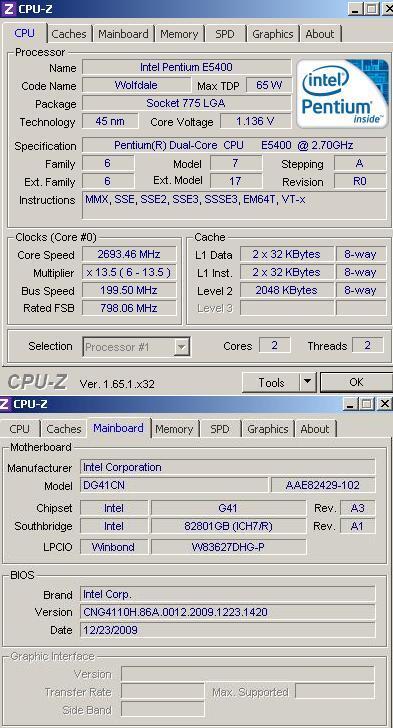Screen dimensions: 393x728
Task: Select SPD tab in the bottom window
Action: (x=220, y=429)
